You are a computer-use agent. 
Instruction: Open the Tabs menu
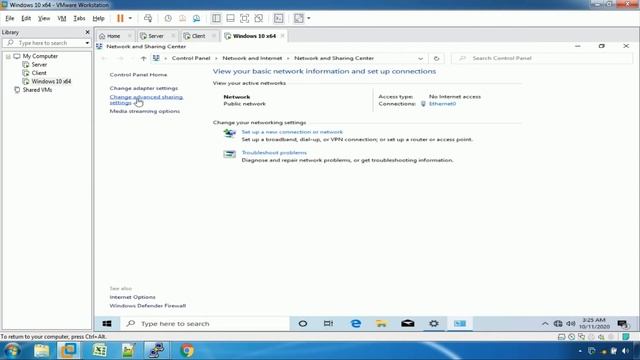coord(79,18)
